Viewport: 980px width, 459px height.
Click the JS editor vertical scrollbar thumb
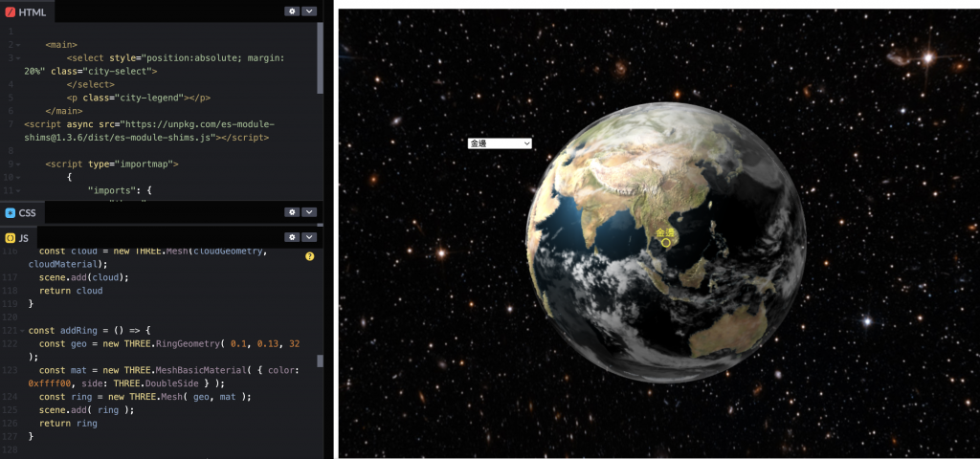tap(321, 361)
